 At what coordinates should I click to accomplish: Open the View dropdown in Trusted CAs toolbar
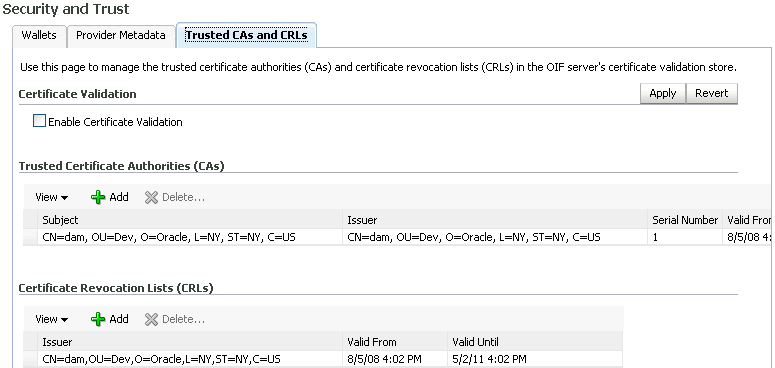[x=51, y=198]
